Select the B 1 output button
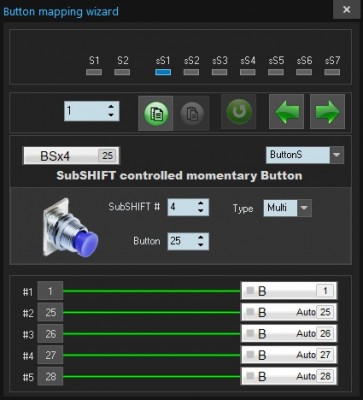Image resolution: width=363 pixels, height=400 pixels. [289, 291]
